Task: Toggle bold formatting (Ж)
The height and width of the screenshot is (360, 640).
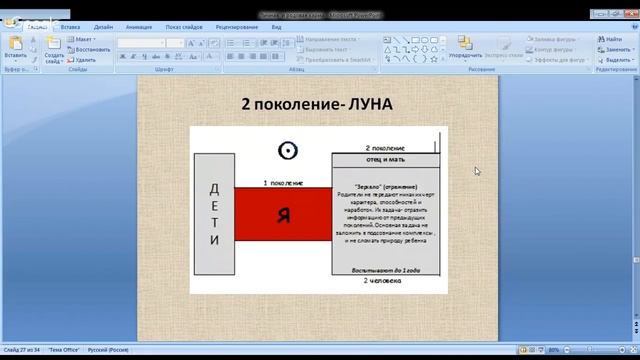Action: click(122, 57)
